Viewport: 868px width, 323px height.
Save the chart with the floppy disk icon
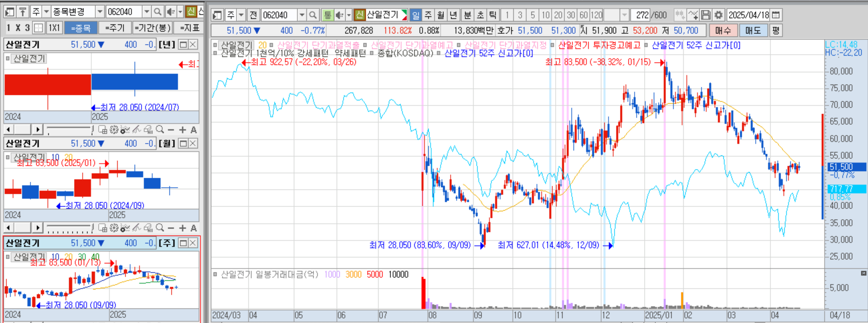[706, 15]
